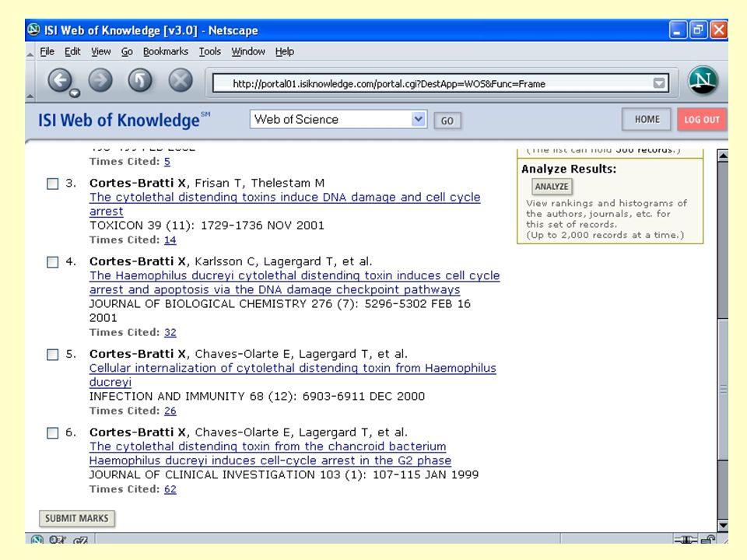The height and width of the screenshot is (560, 747).
Task: Open the Back button history dropdown arrow
Action: 75,93
